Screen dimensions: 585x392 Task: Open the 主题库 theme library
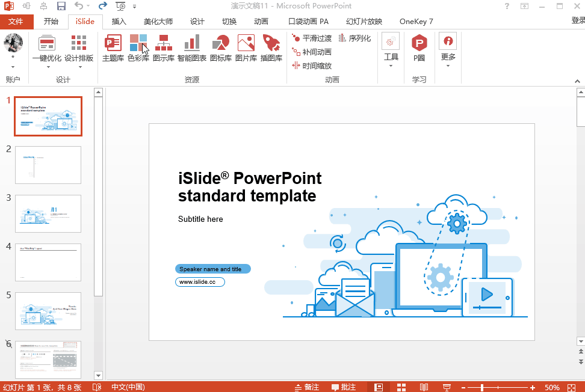tap(113, 48)
